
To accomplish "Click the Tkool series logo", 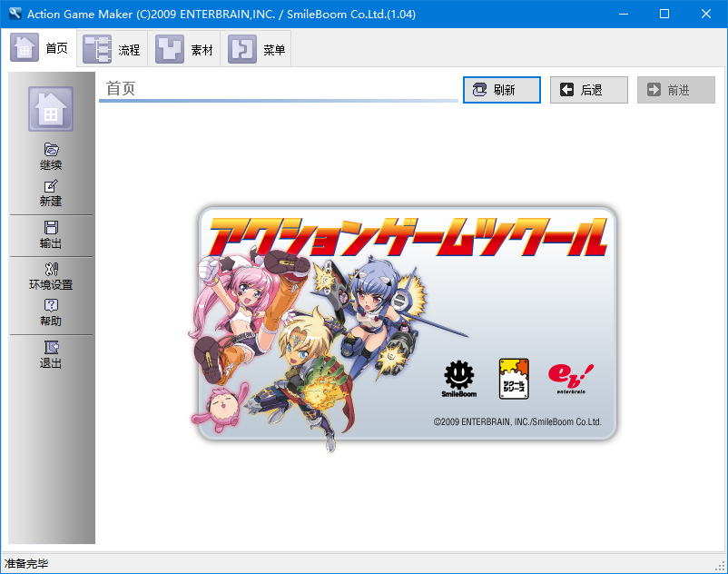I will click(x=514, y=379).
